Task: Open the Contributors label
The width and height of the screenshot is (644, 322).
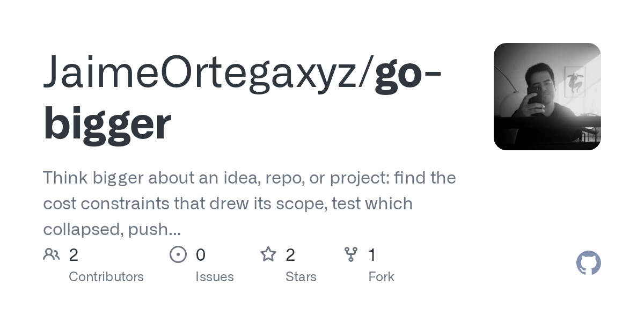Action: [106, 277]
